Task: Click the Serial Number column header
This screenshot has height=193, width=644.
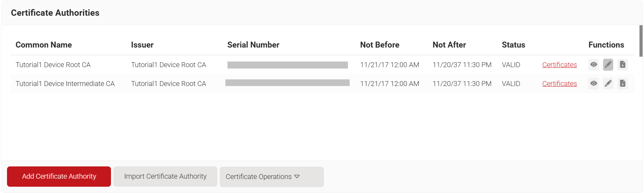Action: point(253,45)
